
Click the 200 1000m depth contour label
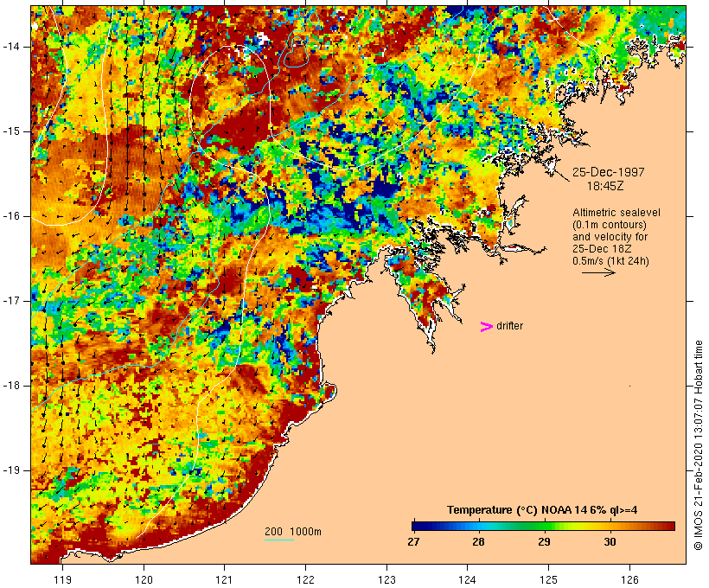(293, 532)
